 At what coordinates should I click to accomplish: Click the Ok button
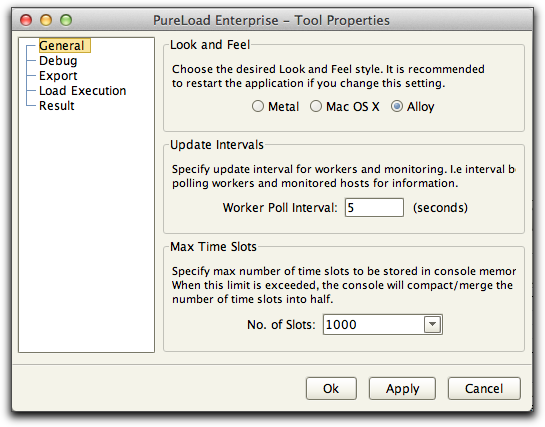[331, 388]
